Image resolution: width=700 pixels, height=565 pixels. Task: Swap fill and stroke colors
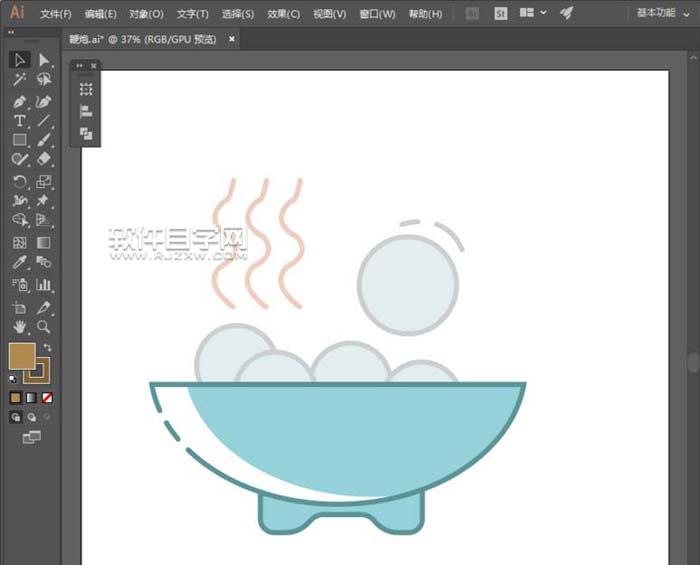47,347
